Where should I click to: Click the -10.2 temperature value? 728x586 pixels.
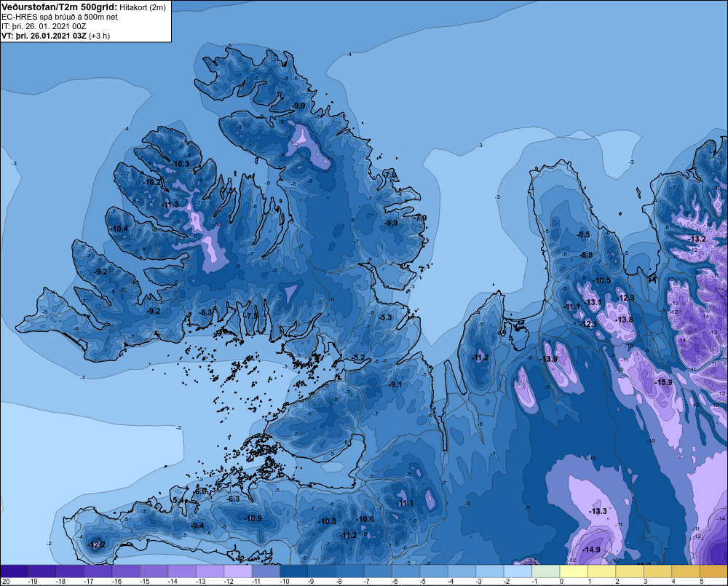click(x=151, y=183)
